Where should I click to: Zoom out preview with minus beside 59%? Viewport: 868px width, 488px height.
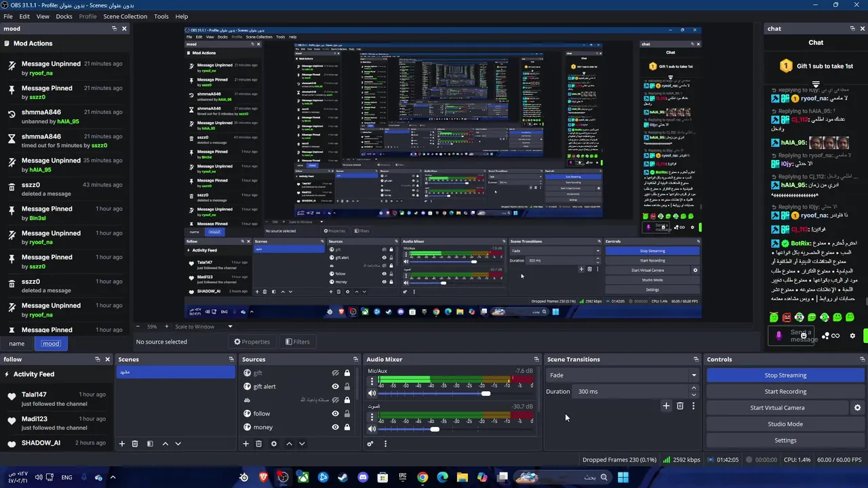coord(139,327)
